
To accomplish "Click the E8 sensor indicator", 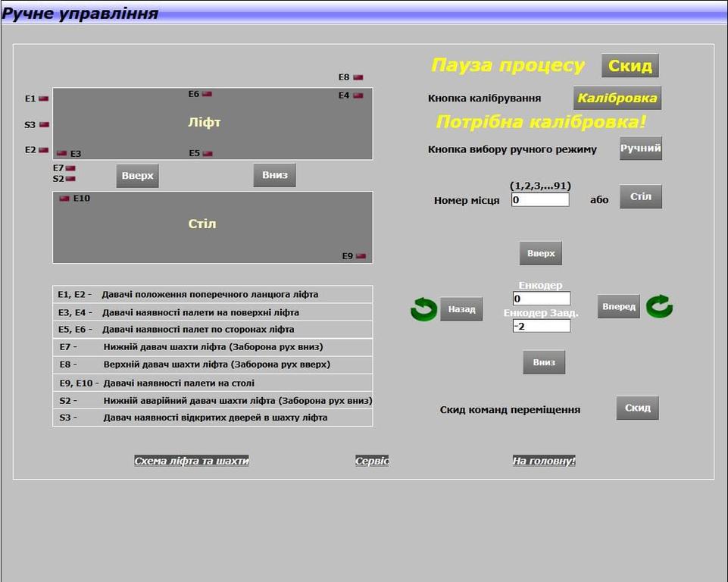I will click(x=358, y=77).
